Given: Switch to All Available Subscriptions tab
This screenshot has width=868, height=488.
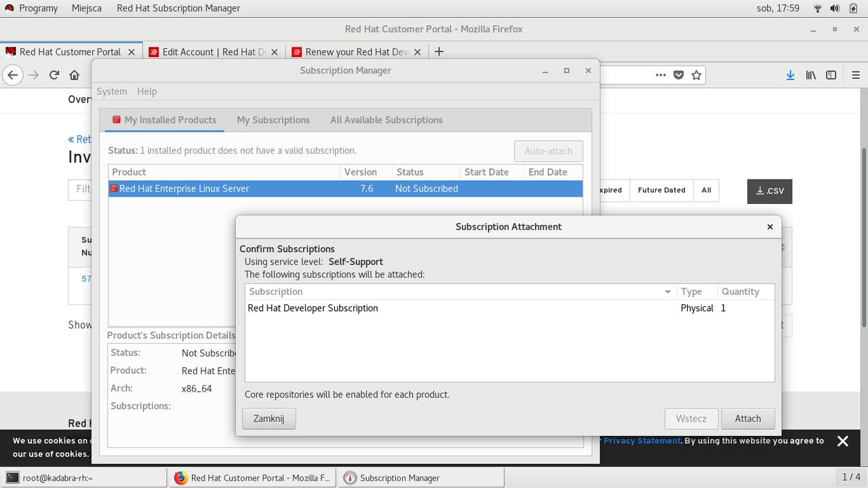Looking at the screenshot, I should pos(387,120).
